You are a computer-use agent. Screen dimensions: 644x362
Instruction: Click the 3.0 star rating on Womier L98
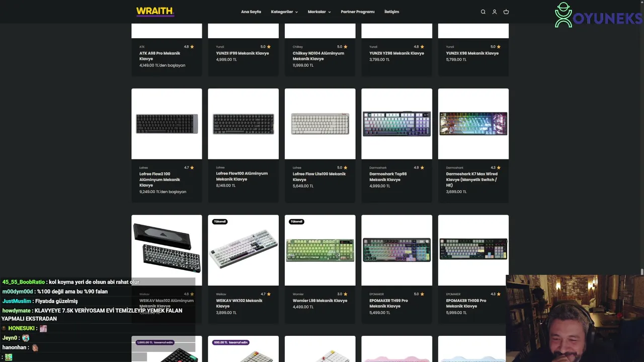[x=342, y=294]
